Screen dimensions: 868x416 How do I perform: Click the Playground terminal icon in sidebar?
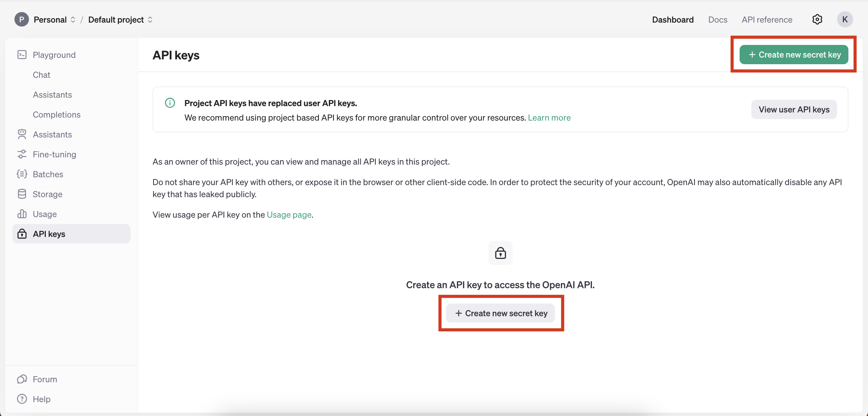[x=22, y=55]
